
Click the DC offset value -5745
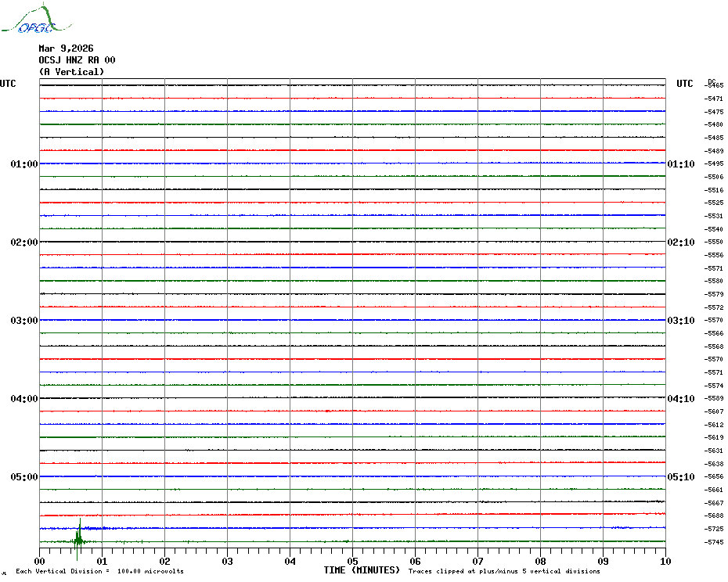[x=714, y=542]
